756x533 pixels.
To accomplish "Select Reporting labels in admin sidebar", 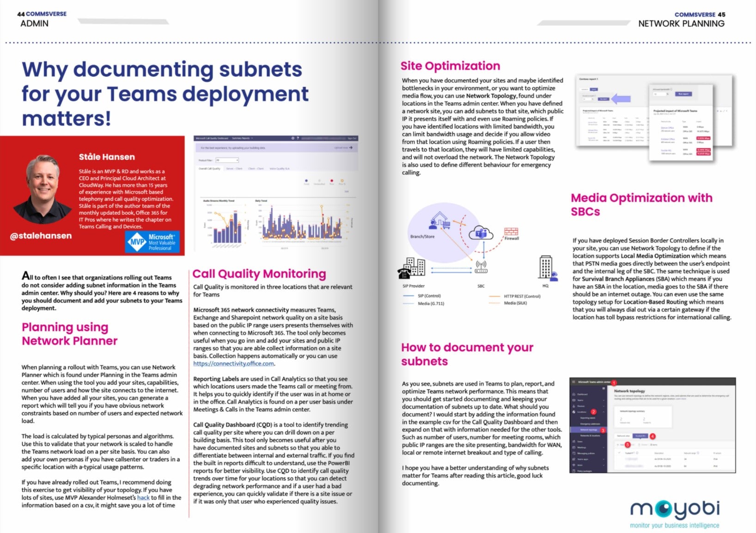I will click(x=588, y=418).
